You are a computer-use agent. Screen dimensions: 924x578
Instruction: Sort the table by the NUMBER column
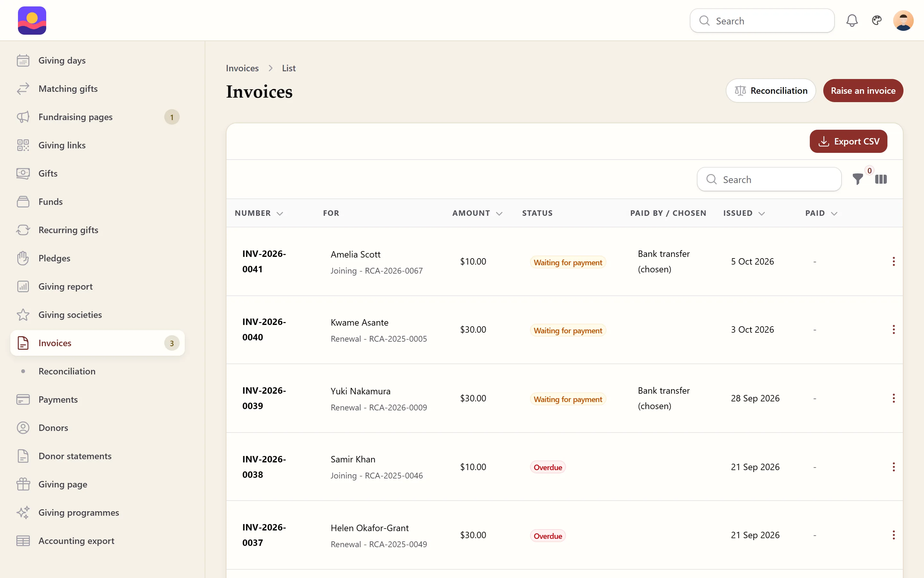(x=259, y=213)
